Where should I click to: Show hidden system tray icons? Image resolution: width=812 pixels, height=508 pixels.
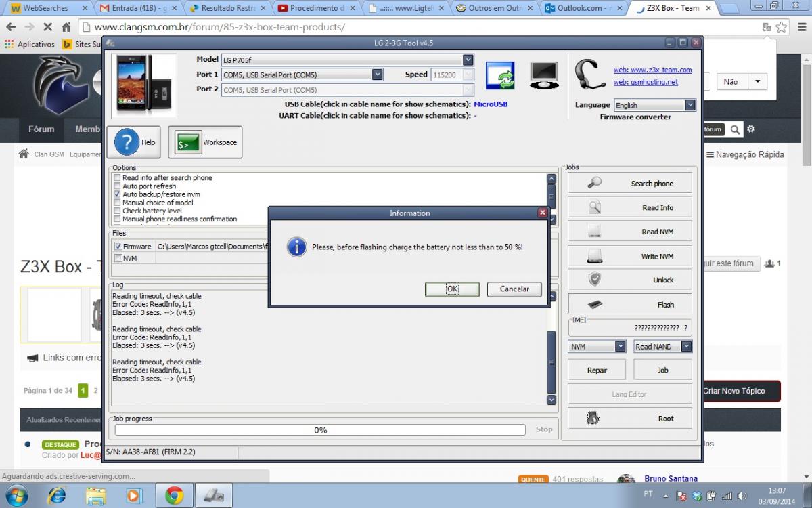pyautogui.click(x=666, y=496)
